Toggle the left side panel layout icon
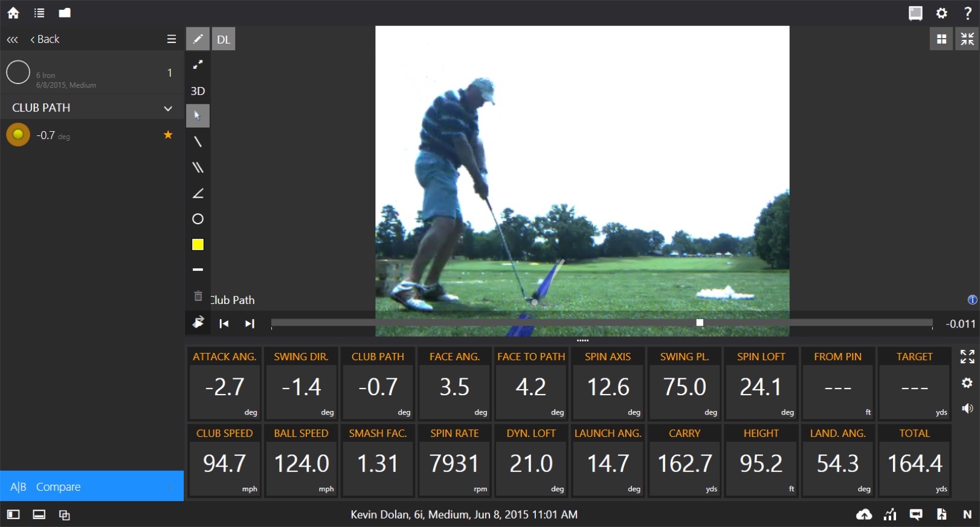 tap(13, 515)
